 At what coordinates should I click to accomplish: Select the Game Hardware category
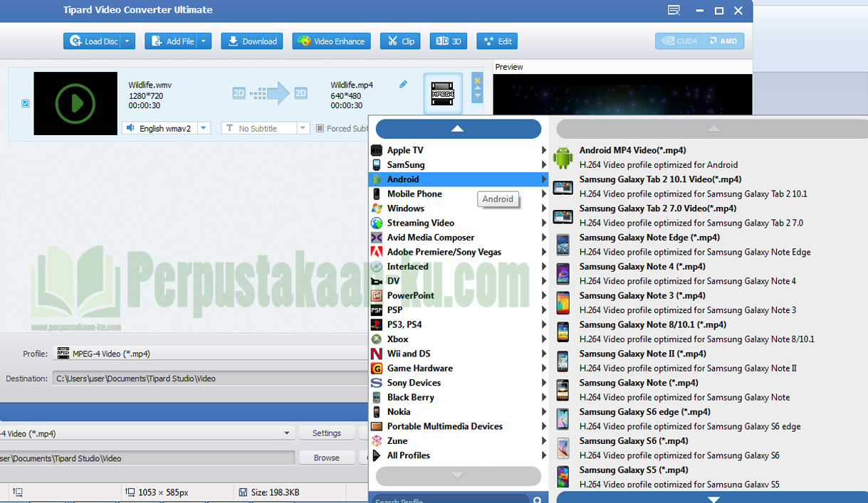click(459, 368)
